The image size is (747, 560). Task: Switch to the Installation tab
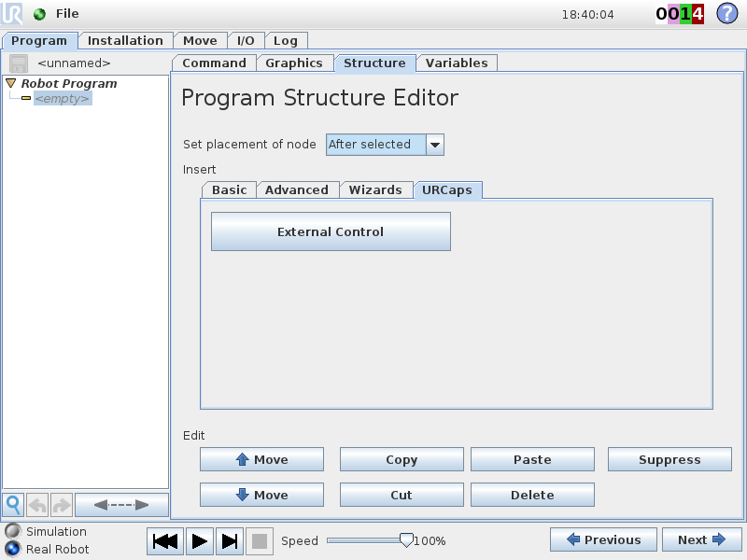[125, 41]
